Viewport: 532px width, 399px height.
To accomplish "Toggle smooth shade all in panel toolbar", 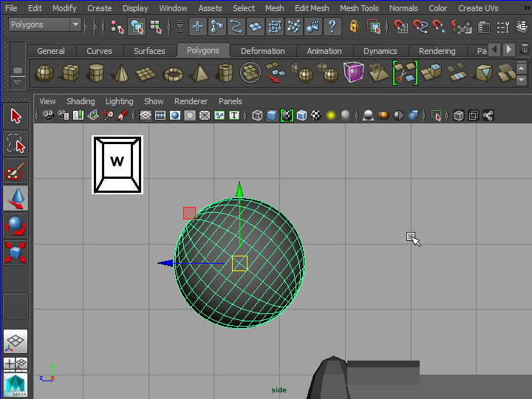I will click(x=272, y=116).
